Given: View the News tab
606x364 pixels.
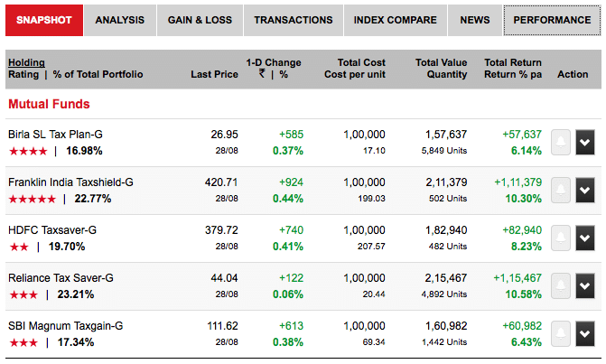Looking at the screenshot, I should [475, 20].
